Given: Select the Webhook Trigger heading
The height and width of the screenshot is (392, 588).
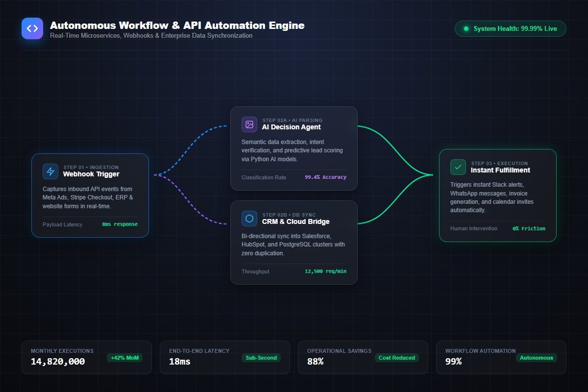Looking at the screenshot, I should [x=91, y=174].
